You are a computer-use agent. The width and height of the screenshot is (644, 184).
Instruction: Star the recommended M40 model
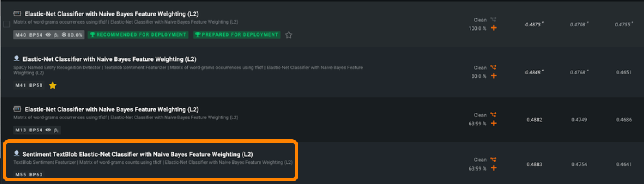(288, 35)
